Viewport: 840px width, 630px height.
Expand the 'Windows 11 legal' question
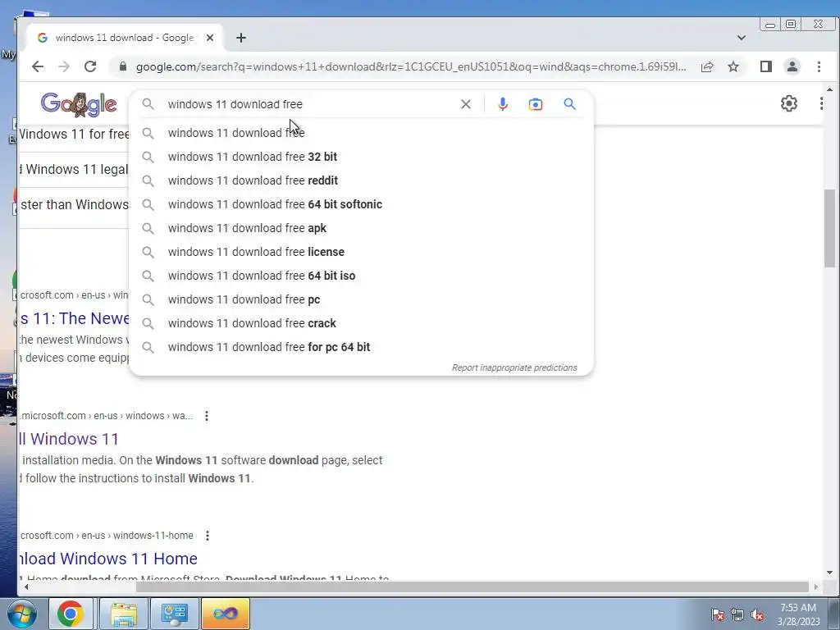coord(74,169)
